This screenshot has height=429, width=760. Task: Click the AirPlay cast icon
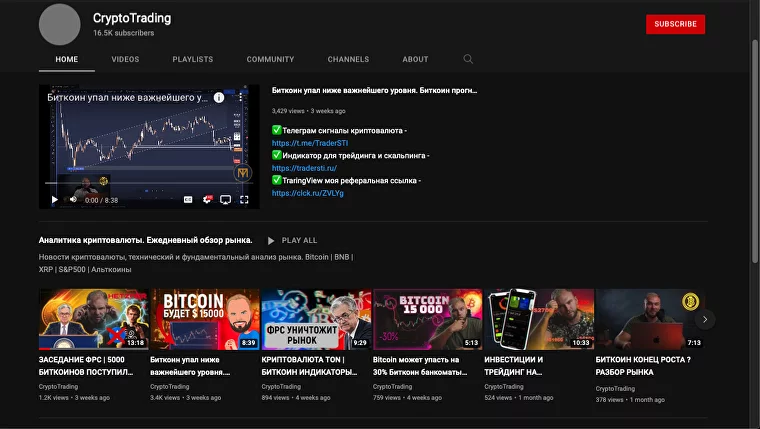pyautogui.click(x=225, y=200)
